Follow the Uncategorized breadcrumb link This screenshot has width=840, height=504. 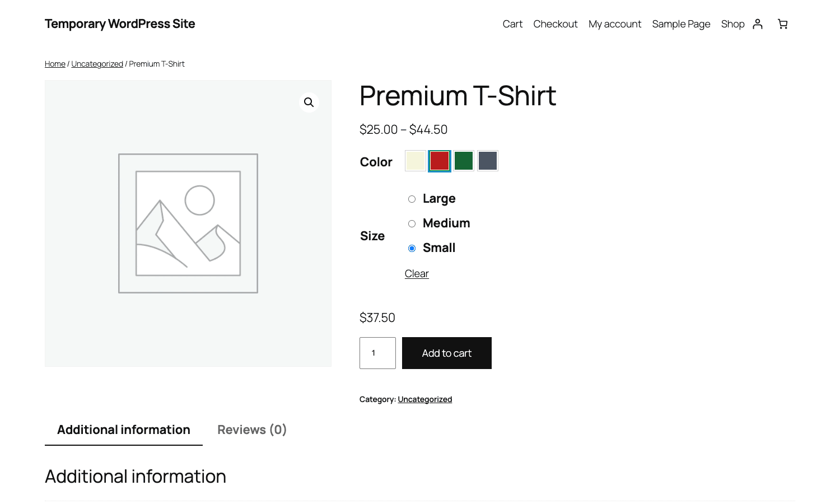tap(97, 64)
